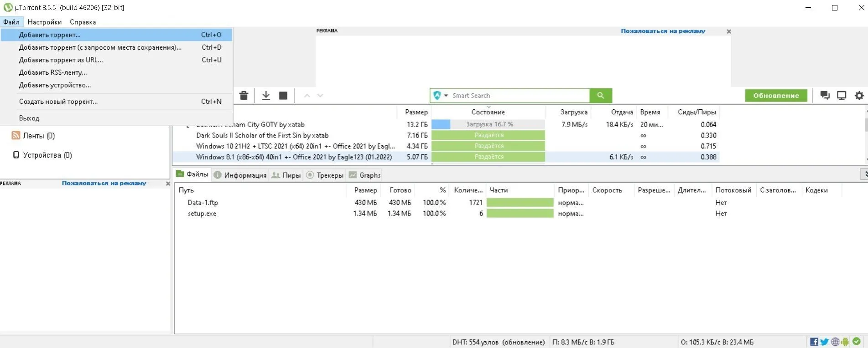The height and width of the screenshot is (348, 868).
Task: Click the start download arrow icon
Action: 266,96
